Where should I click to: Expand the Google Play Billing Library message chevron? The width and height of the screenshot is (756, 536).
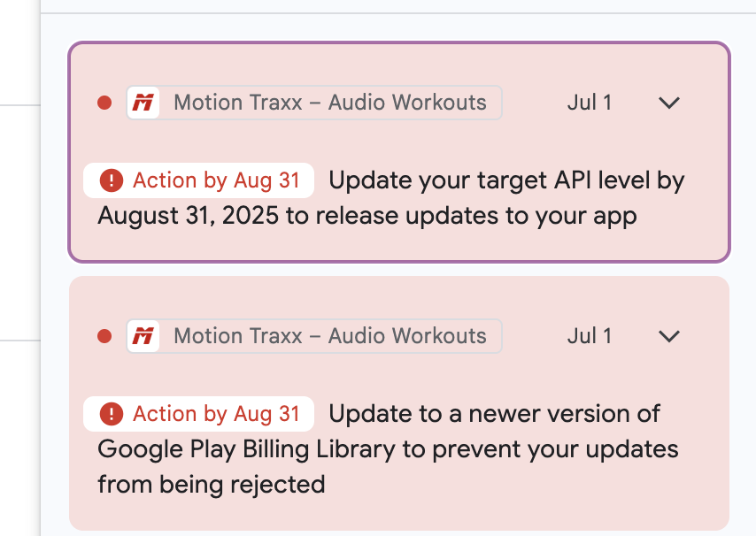(x=669, y=336)
